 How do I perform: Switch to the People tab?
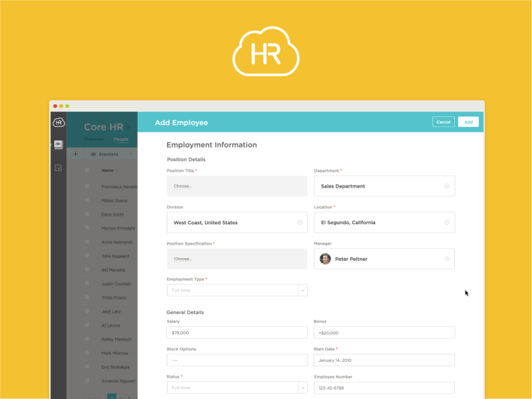tap(121, 140)
